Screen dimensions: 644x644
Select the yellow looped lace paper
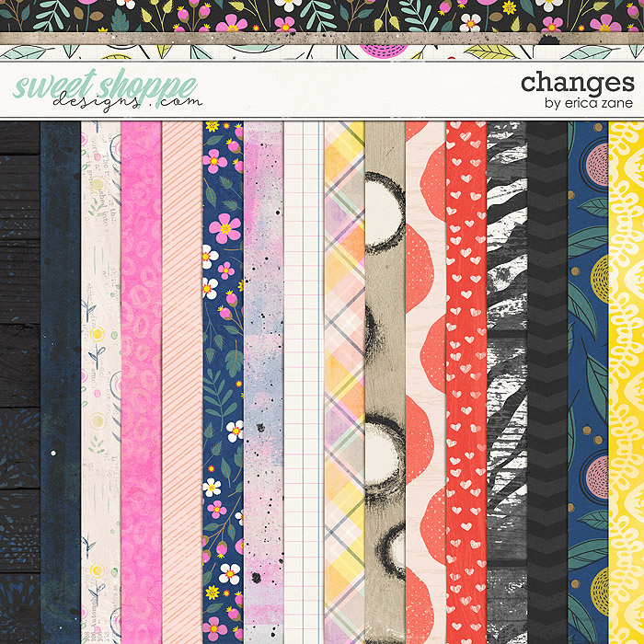pos(627,383)
